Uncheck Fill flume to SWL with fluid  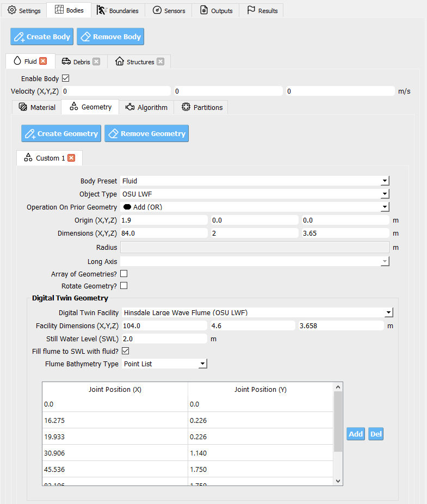[126, 351]
